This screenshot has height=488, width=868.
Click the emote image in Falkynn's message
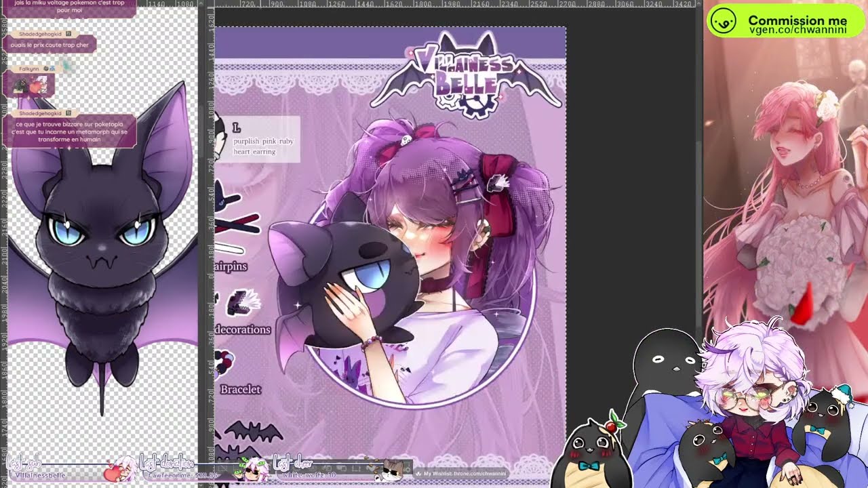(x=28, y=85)
